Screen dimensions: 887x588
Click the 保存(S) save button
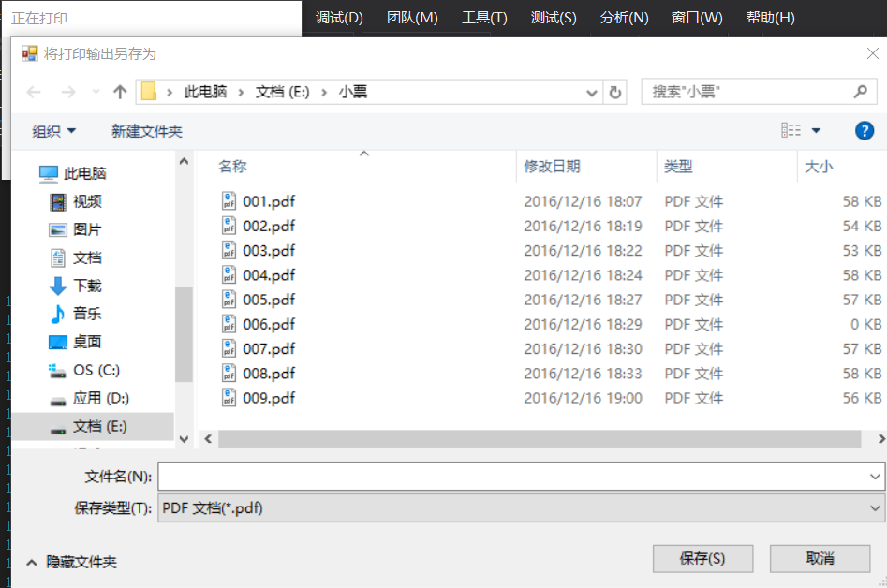coord(702,559)
